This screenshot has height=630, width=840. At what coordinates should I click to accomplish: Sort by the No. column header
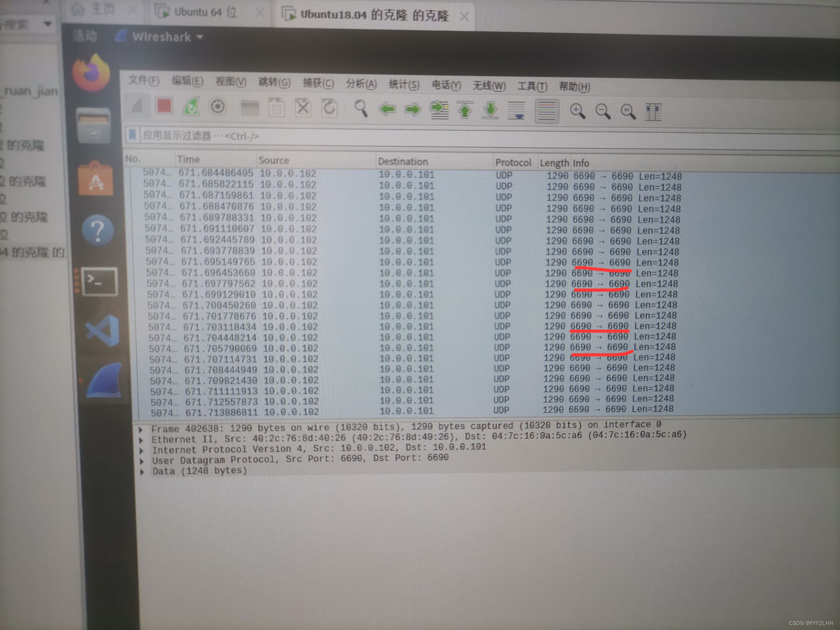[x=149, y=159]
